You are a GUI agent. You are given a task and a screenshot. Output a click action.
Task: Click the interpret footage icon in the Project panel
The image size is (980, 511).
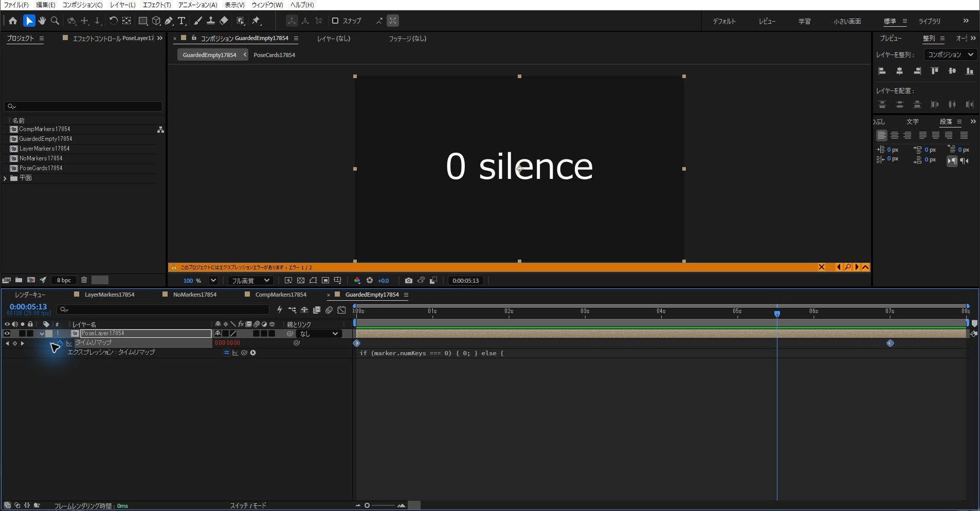7,280
